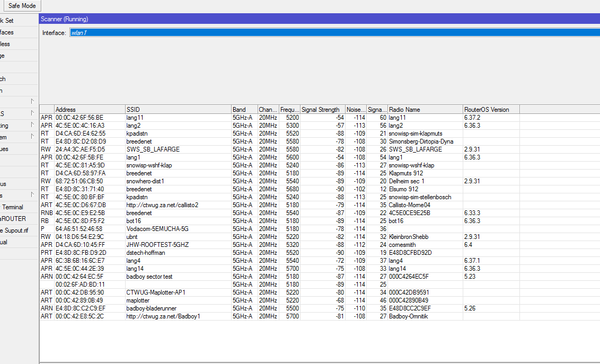
Task: Sort by the SSID column header
Action: click(178, 110)
